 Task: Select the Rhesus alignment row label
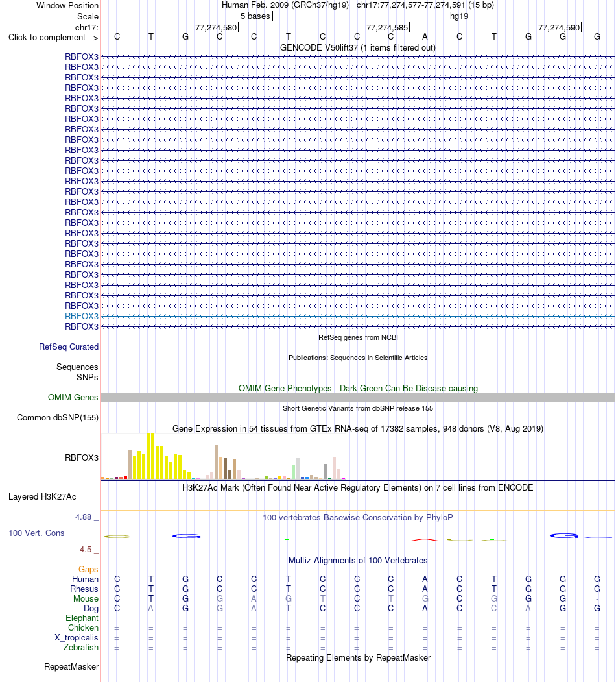pos(84,589)
